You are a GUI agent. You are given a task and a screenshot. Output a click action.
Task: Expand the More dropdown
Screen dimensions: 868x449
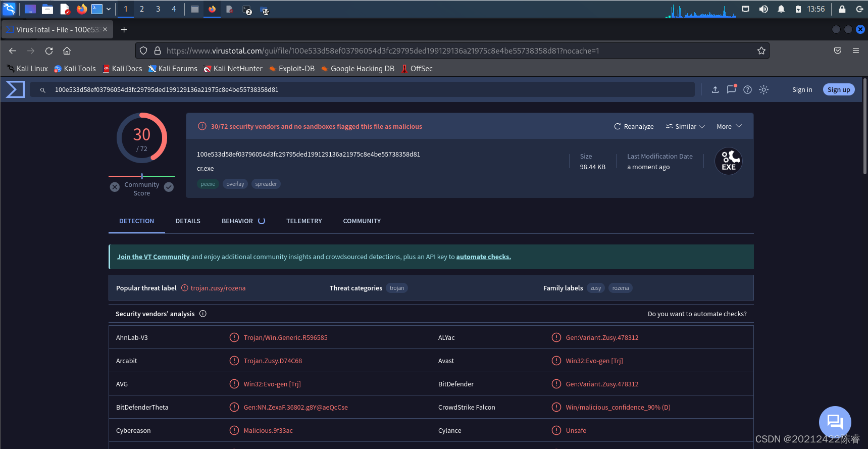pyautogui.click(x=729, y=126)
